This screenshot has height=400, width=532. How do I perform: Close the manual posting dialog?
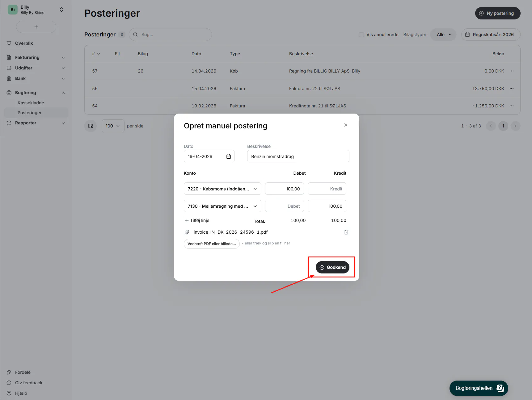[346, 125]
